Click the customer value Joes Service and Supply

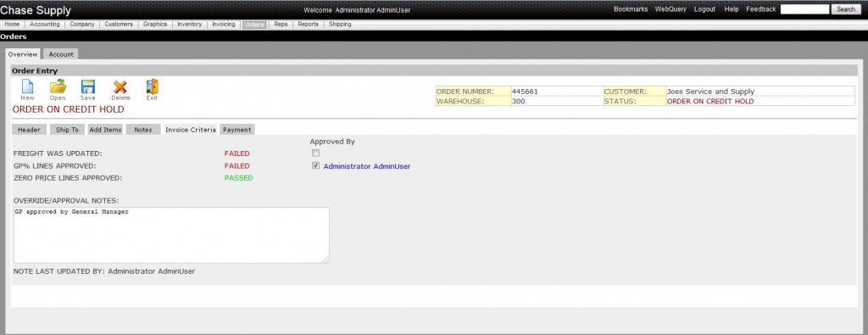pyautogui.click(x=711, y=92)
